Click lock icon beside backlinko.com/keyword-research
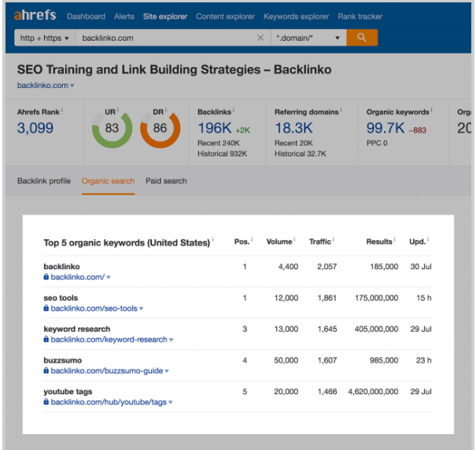Image resolution: width=476 pixels, height=450 pixels. click(x=46, y=339)
